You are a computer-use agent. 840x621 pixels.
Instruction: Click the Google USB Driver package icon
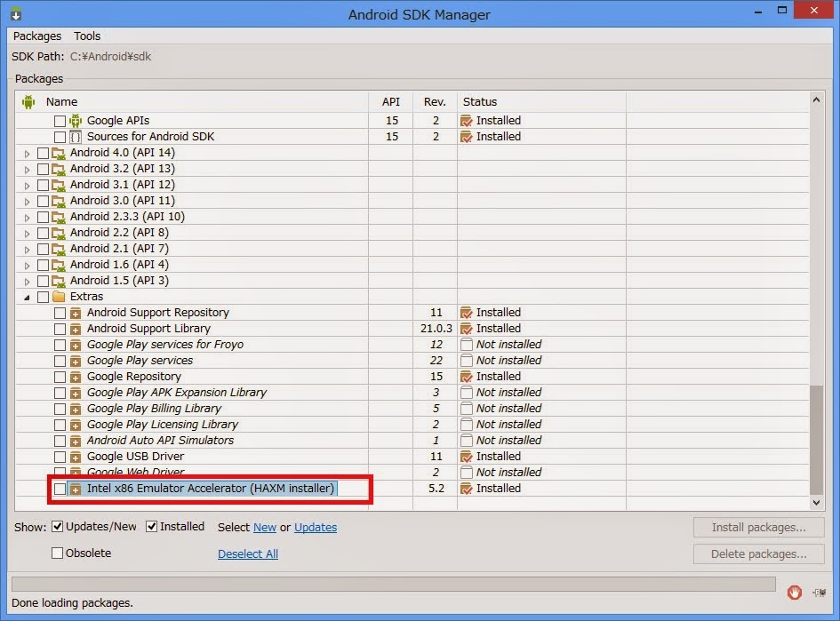point(76,458)
